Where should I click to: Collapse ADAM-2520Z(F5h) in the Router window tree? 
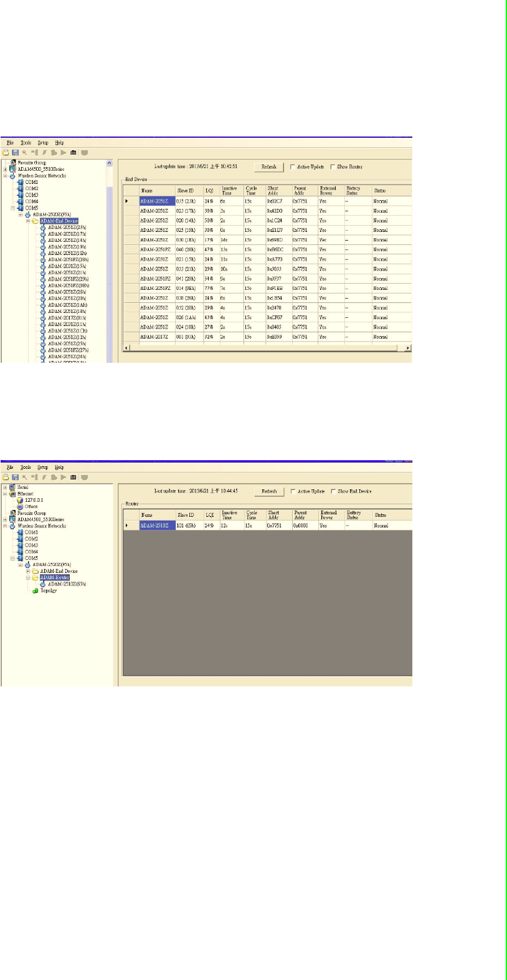(x=21, y=565)
